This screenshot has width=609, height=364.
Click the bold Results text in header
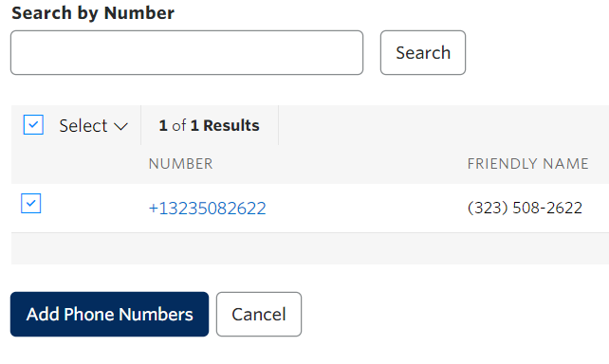point(231,125)
